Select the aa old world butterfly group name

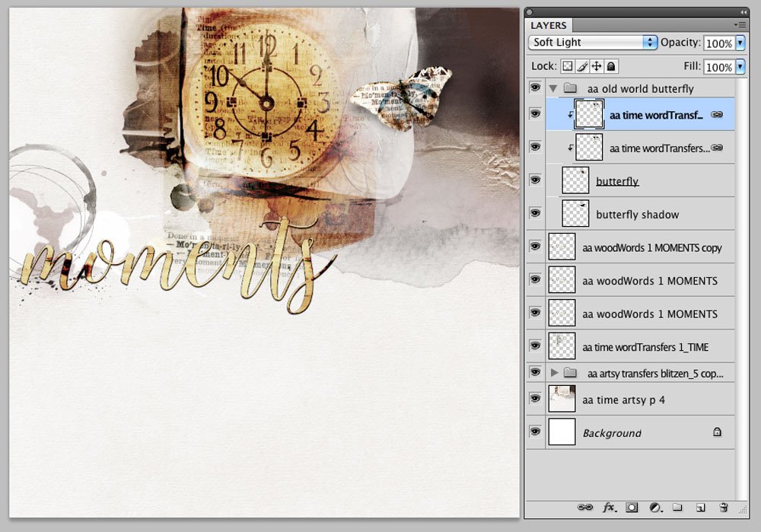tap(641, 89)
